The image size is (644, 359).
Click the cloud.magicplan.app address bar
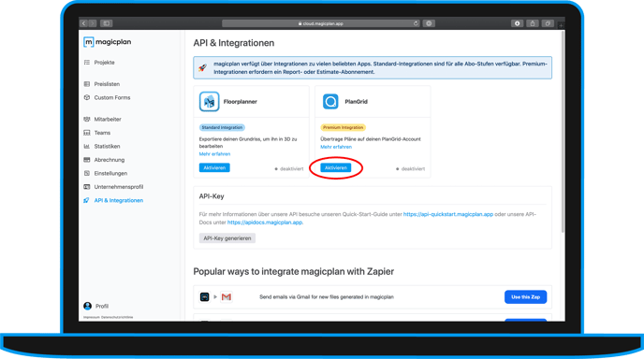tap(321, 23)
